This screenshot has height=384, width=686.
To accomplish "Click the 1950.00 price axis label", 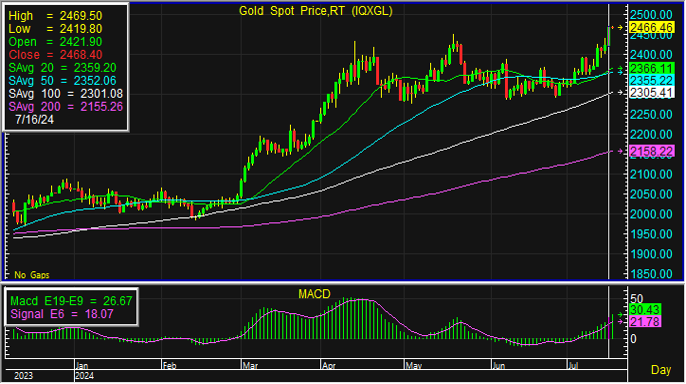I will coord(651,234).
